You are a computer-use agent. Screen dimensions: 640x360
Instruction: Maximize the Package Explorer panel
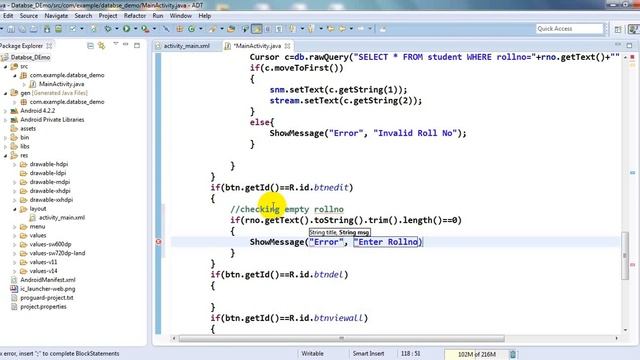tap(137, 45)
